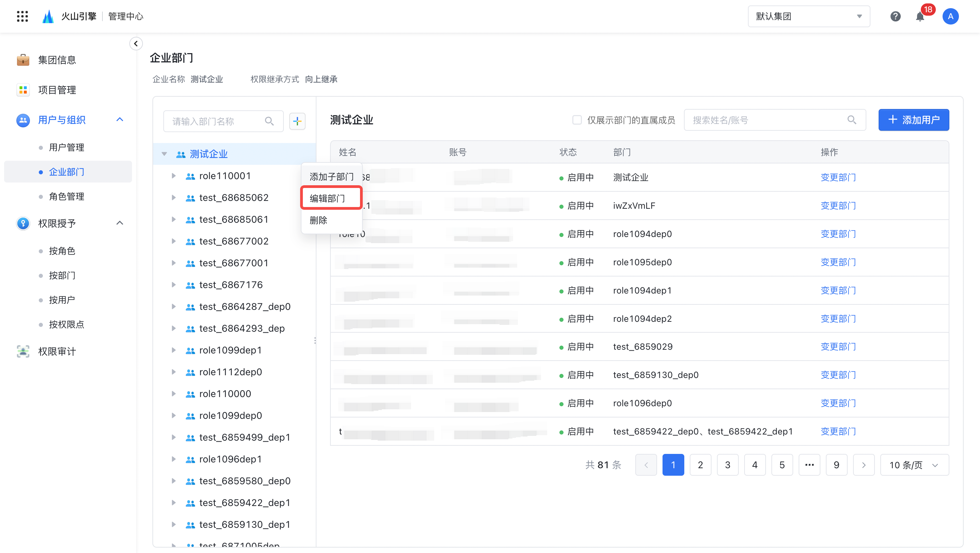980x553 pixels.
Task: Click search icon in department name field
Action: [269, 121]
